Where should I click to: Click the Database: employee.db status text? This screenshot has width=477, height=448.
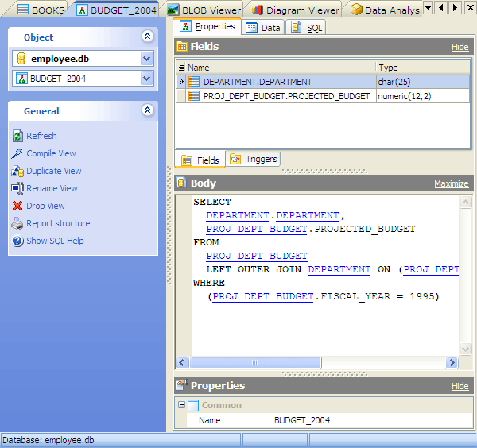click(48, 440)
